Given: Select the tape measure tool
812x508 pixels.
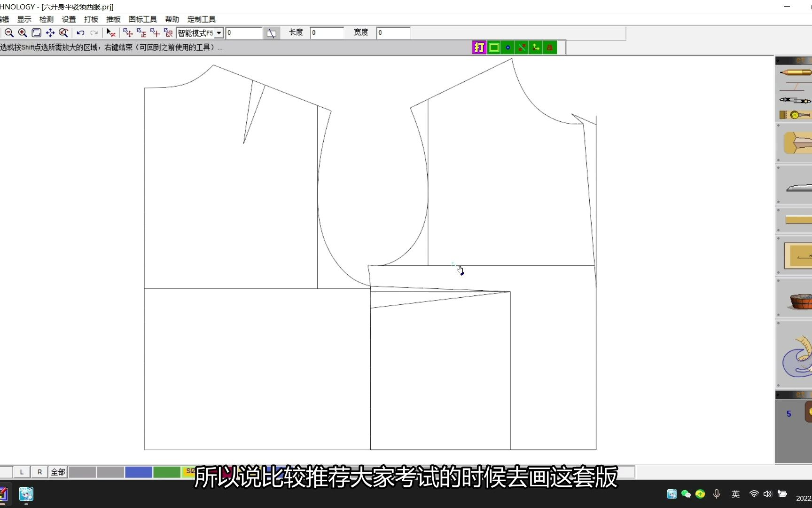Looking at the screenshot, I should [x=796, y=115].
